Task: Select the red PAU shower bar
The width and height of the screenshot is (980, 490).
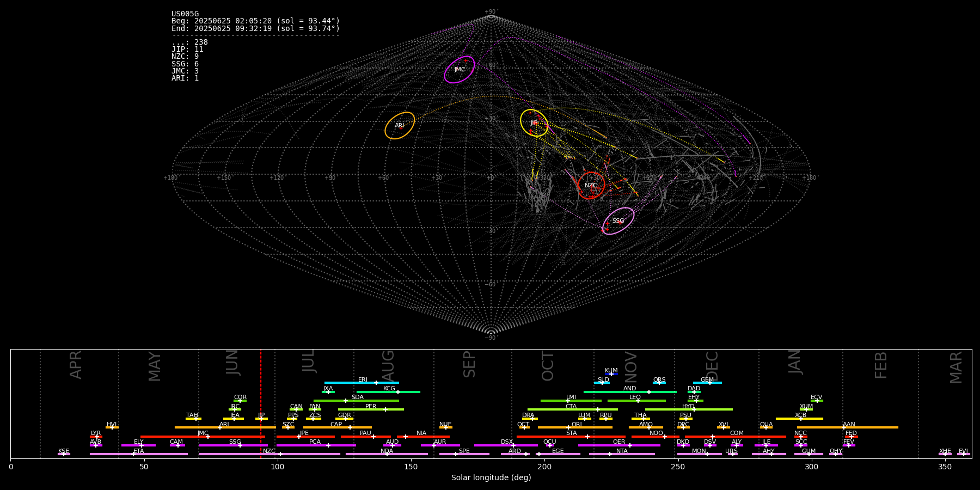Action: [x=366, y=437]
